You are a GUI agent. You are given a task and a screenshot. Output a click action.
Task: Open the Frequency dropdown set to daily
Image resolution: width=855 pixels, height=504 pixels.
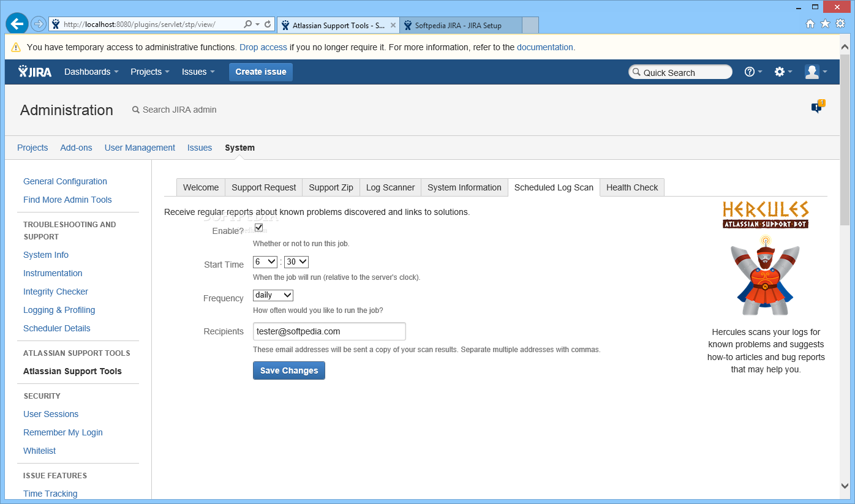point(273,295)
